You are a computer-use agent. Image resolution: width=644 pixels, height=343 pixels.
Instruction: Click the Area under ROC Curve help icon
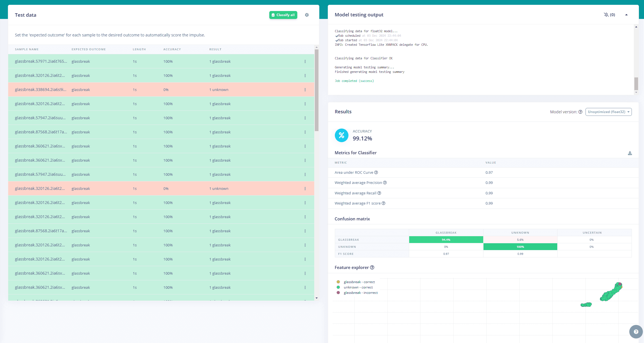(376, 172)
